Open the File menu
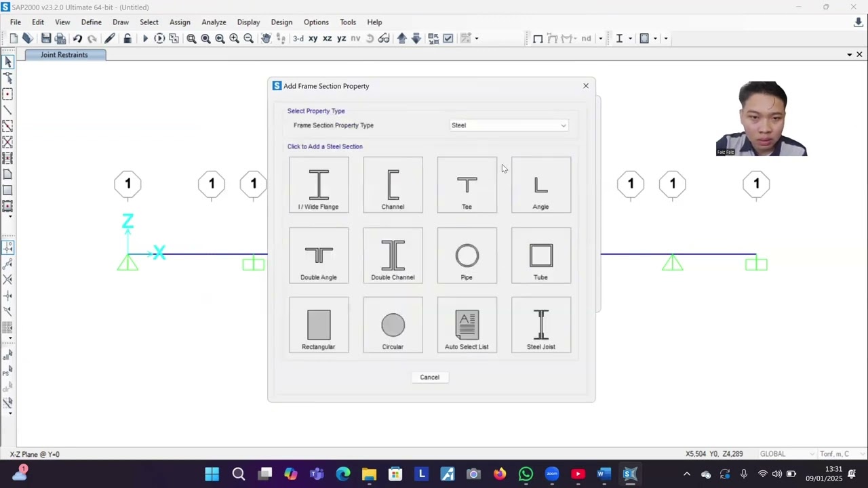The width and height of the screenshot is (868, 488). pos(15,22)
